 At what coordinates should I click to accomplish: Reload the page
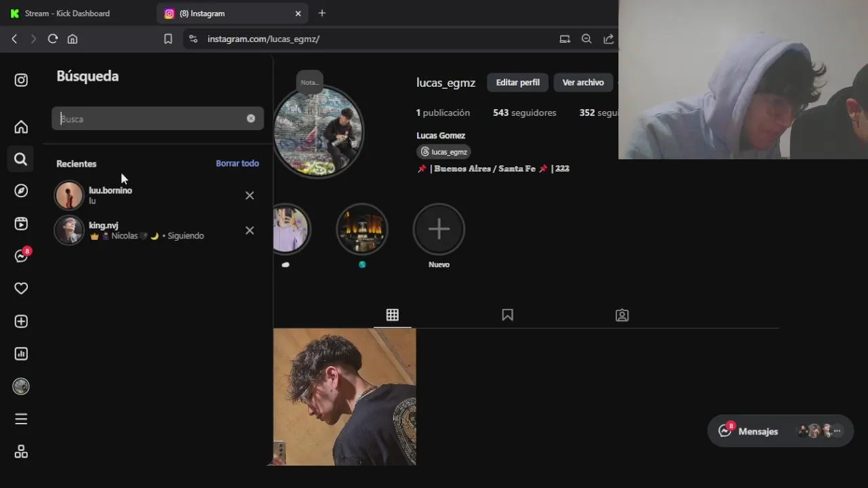(53, 39)
